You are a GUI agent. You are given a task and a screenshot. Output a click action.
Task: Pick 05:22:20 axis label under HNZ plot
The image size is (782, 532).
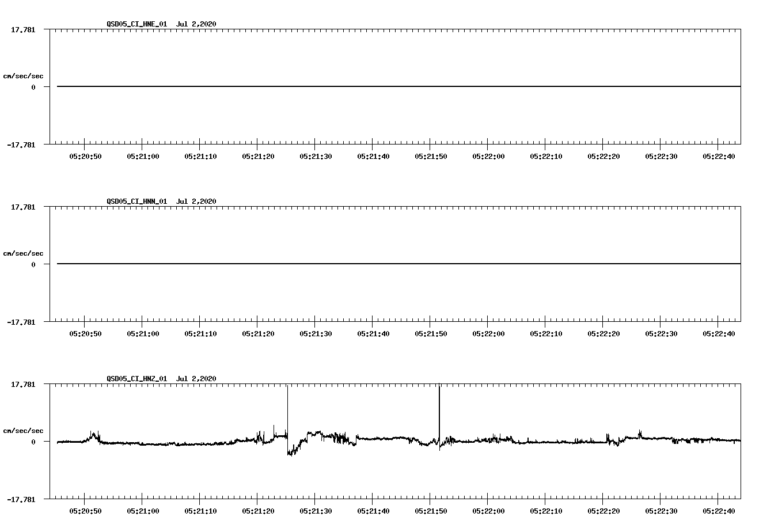pyautogui.click(x=603, y=511)
